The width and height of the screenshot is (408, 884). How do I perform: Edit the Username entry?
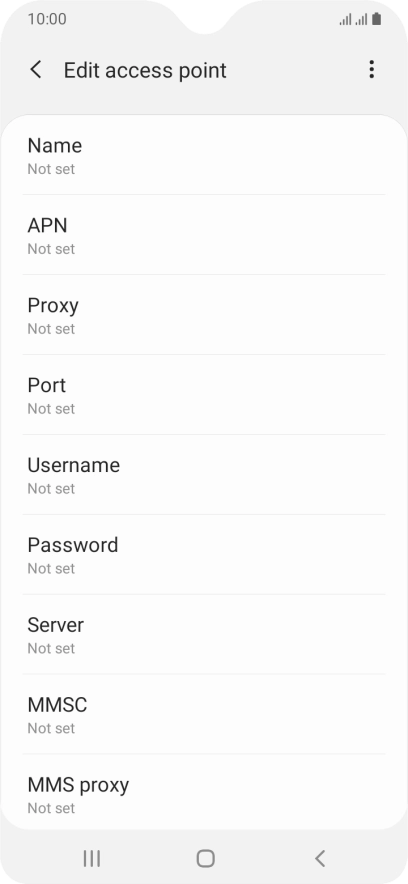point(204,475)
